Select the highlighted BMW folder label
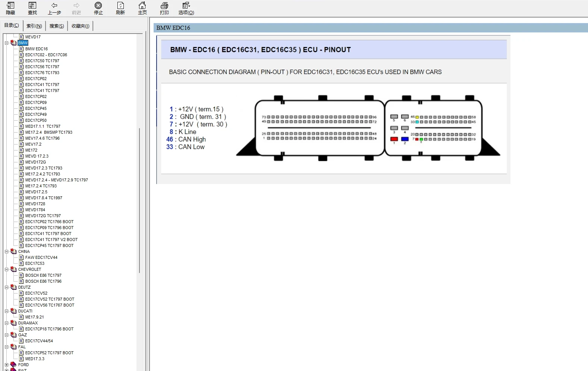The image size is (588, 371). [x=23, y=43]
